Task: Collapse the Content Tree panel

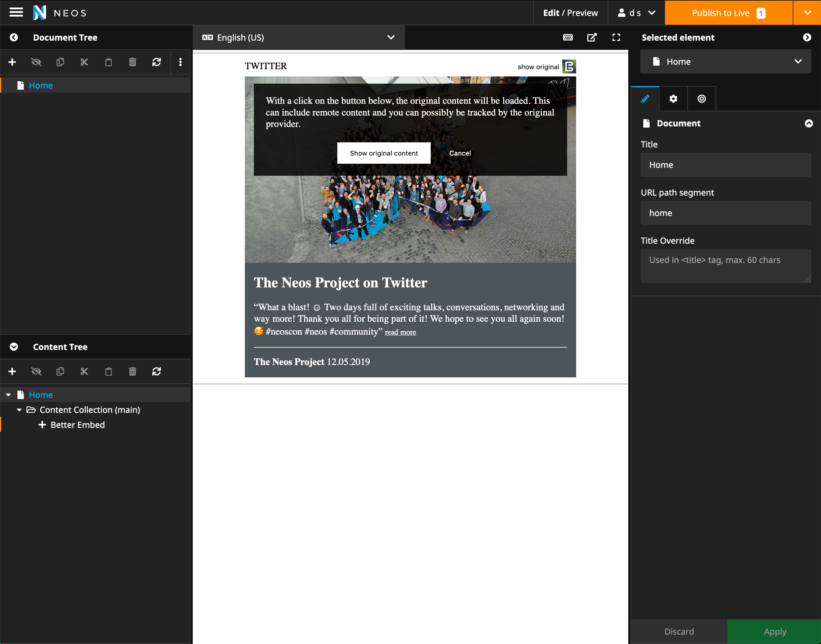Action: click(14, 347)
